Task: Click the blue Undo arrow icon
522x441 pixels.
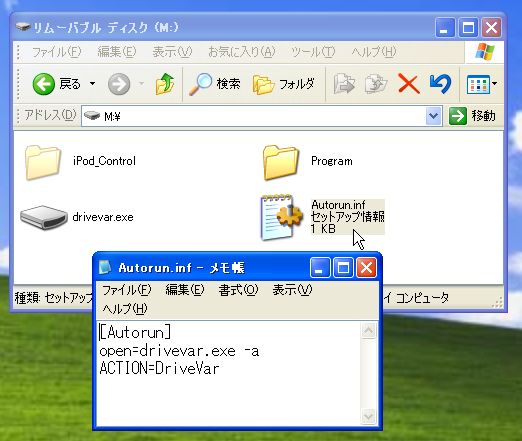Action: point(440,84)
